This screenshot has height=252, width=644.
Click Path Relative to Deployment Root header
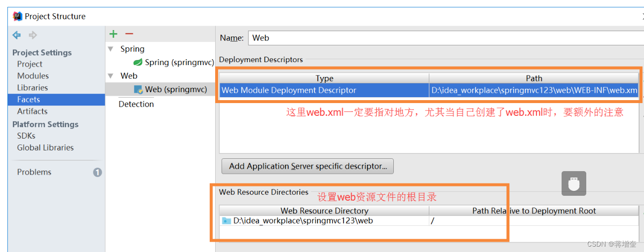tap(534, 211)
